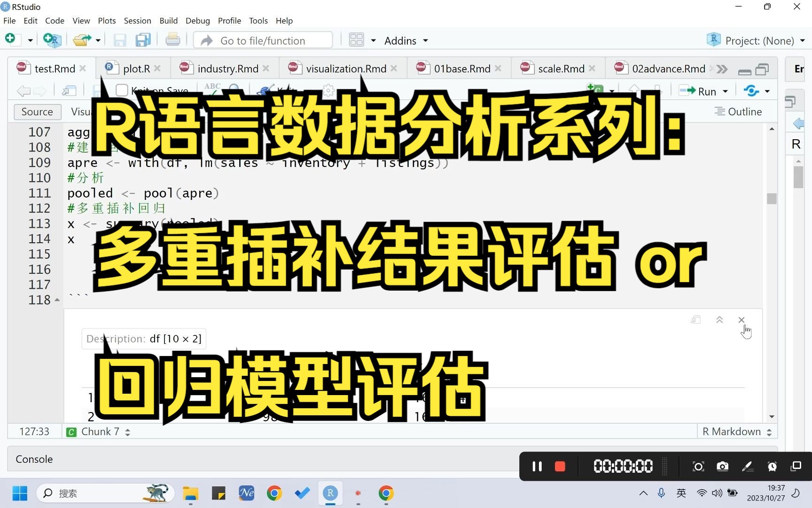The width and height of the screenshot is (812, 508).
Task: Close the scale.Rmd tab
Action: pyautogui.click(x=592, y=68)
